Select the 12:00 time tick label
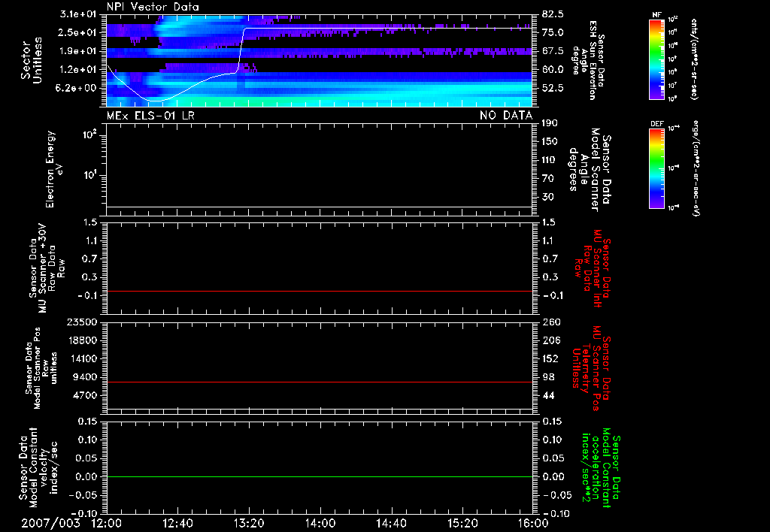Viewport: 770px width, 532px height. point(107,523)
